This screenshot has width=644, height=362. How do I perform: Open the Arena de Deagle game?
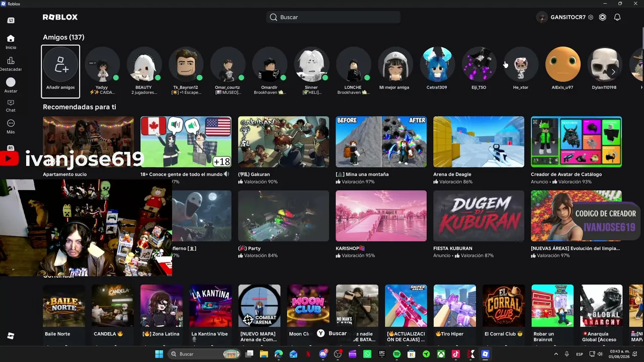click(x=478, y=142)
